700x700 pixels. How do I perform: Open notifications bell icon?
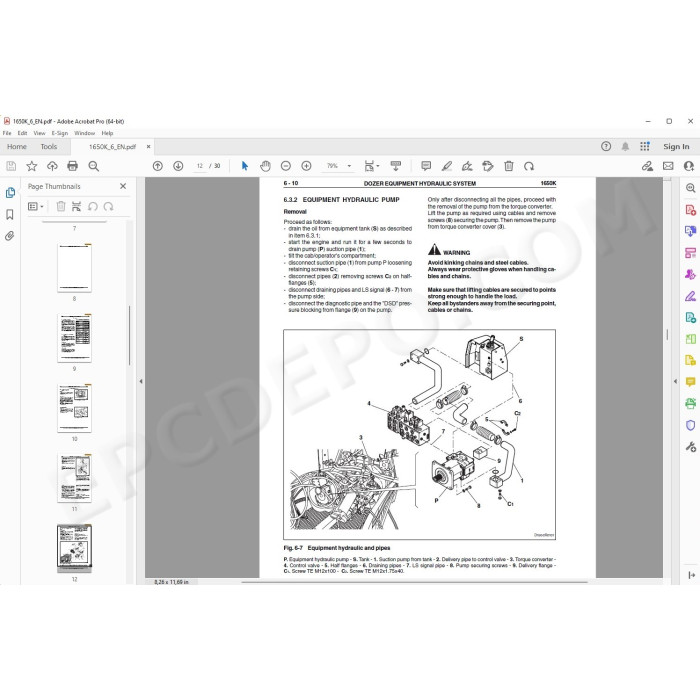625,146
